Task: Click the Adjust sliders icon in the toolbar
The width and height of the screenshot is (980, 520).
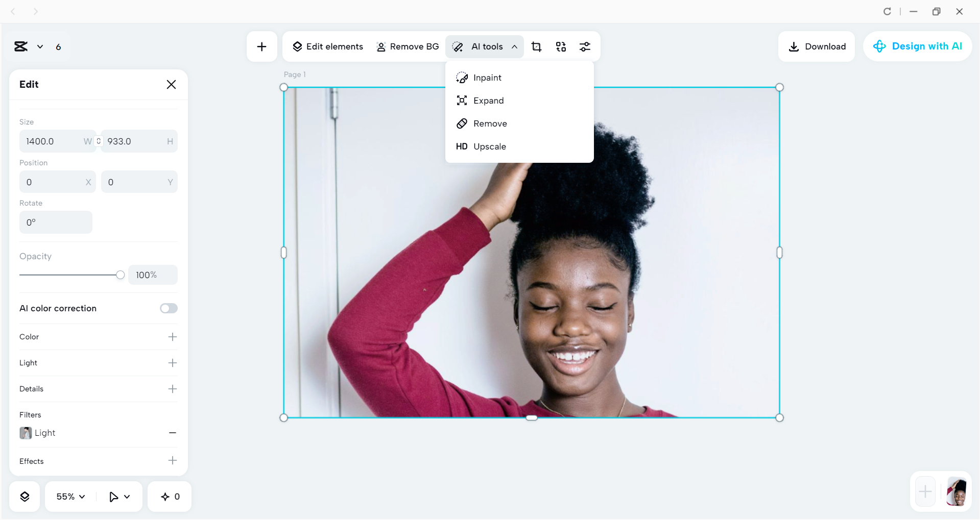Action: pyautogui.click(x=585, y=46)
